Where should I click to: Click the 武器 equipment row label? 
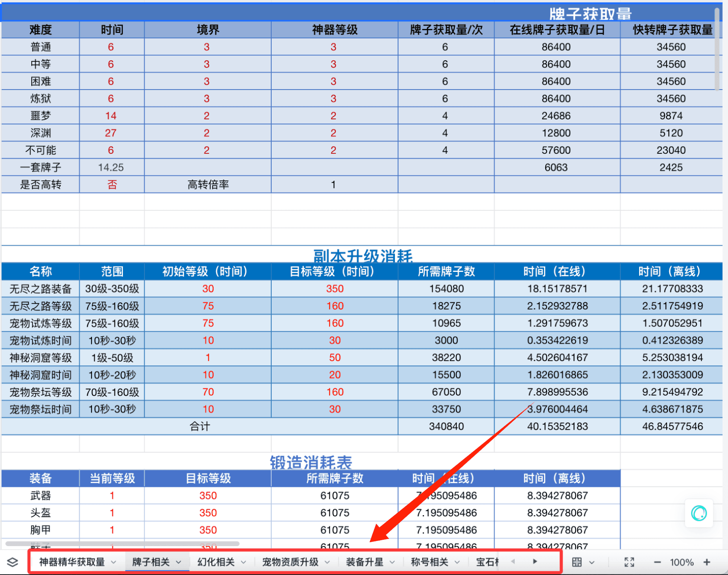tap(41, 496)
